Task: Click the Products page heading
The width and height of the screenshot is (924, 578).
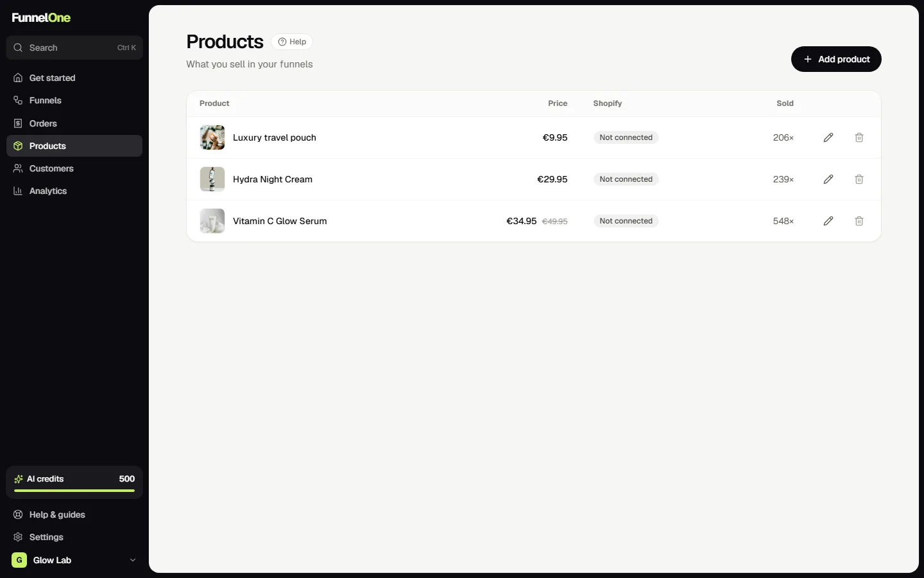Action: [x=225, y=42]
